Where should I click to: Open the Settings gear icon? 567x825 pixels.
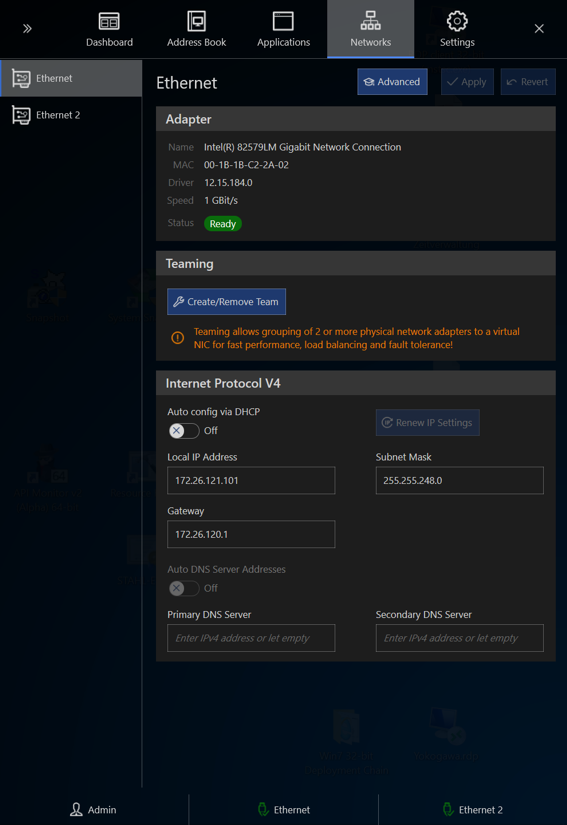(x=457, y=22)
